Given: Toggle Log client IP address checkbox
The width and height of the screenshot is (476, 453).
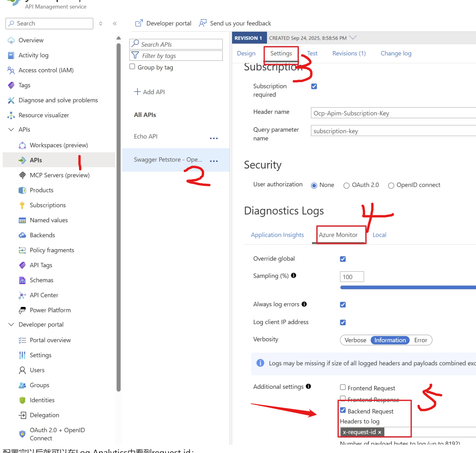Looking at the screenshot, I should pos(343,322).
